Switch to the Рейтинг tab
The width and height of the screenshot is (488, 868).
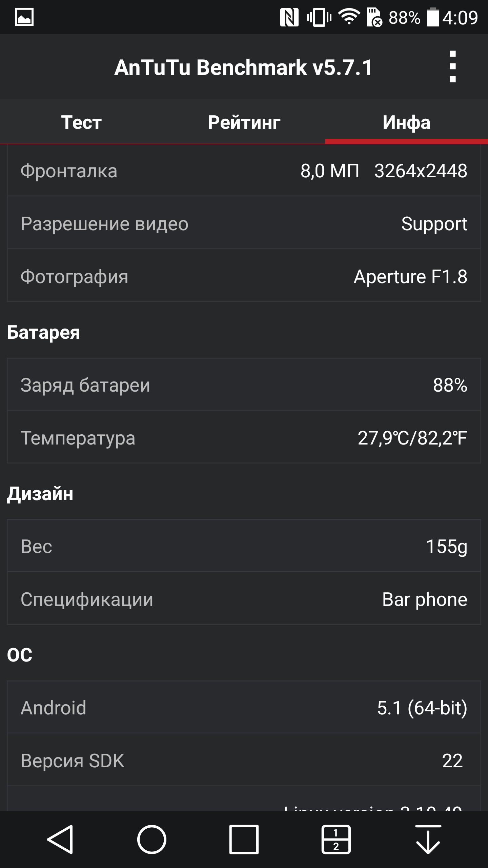[x=244, y=122]
